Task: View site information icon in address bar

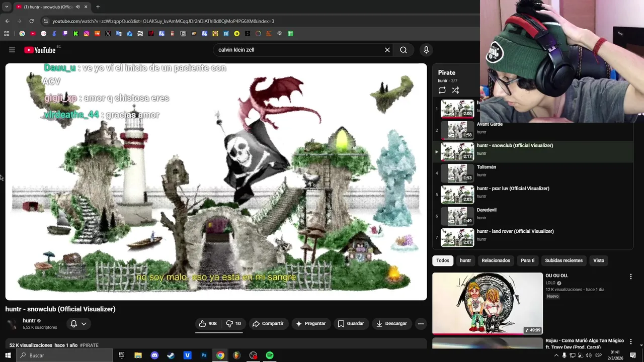Action: [x=46, y=21]
